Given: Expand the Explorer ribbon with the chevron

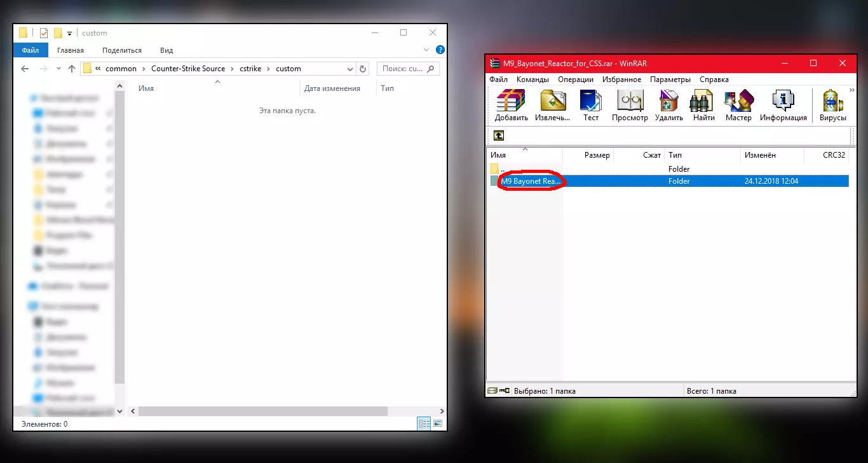Looking at the screenshot, I should 427,50.
